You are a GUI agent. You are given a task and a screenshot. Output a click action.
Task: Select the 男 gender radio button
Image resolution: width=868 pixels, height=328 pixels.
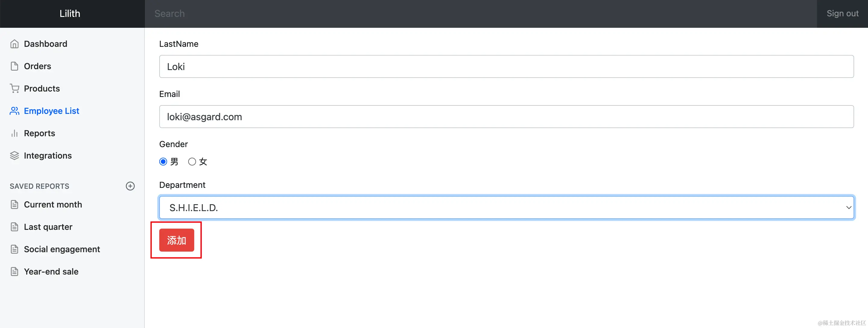click(x=163, y=162)
